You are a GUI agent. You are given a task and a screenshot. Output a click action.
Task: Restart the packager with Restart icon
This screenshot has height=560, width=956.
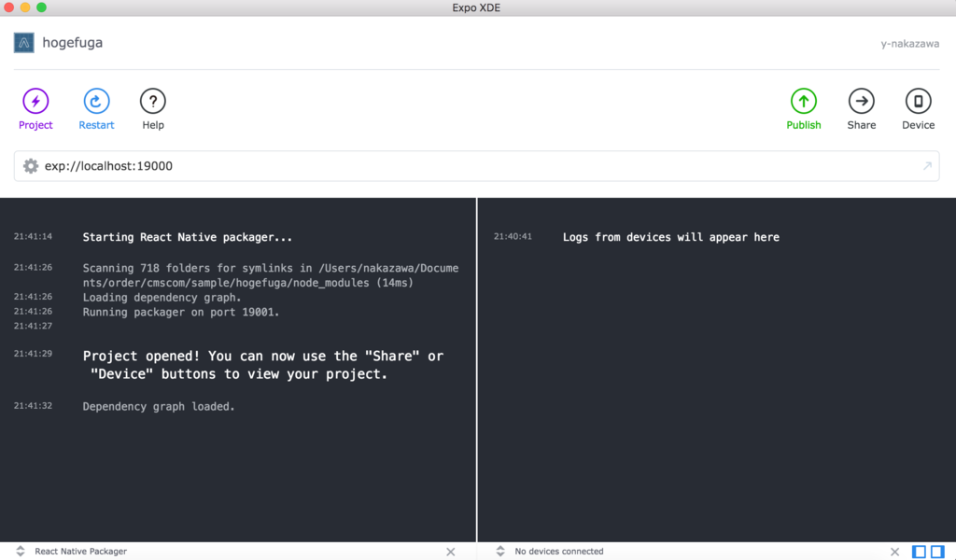[96, 101]
